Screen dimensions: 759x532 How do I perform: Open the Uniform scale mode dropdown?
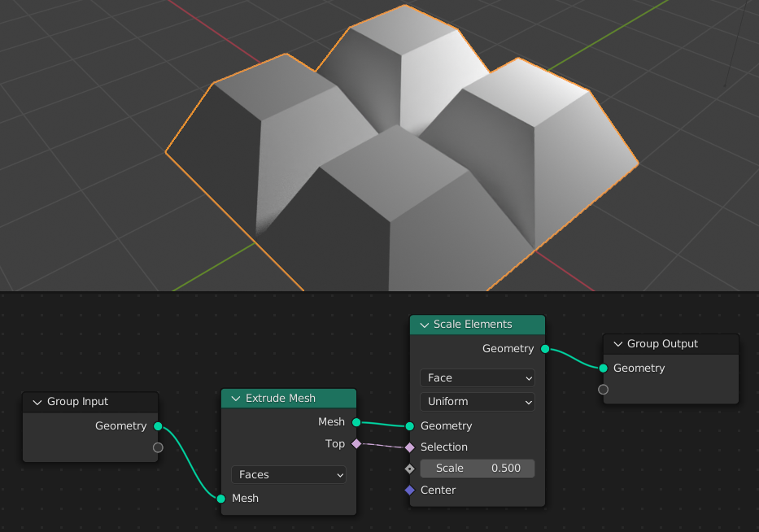pos(478,402)
